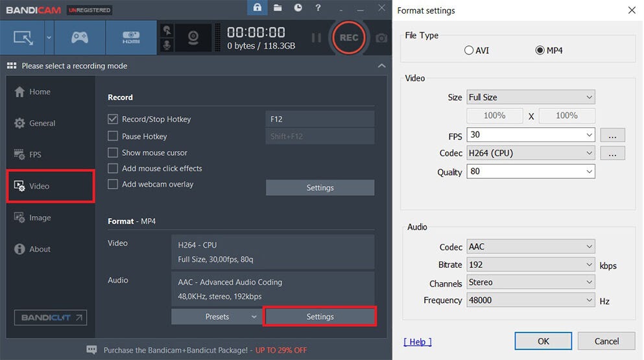Viewport: 644px width, 360px height.
Task: Open the video Size dropdown
Action: click(x=531, y=97)
